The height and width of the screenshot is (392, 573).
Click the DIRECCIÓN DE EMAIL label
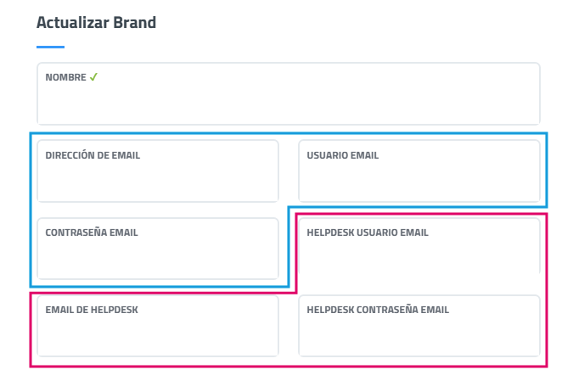click(x=93, y=155)
